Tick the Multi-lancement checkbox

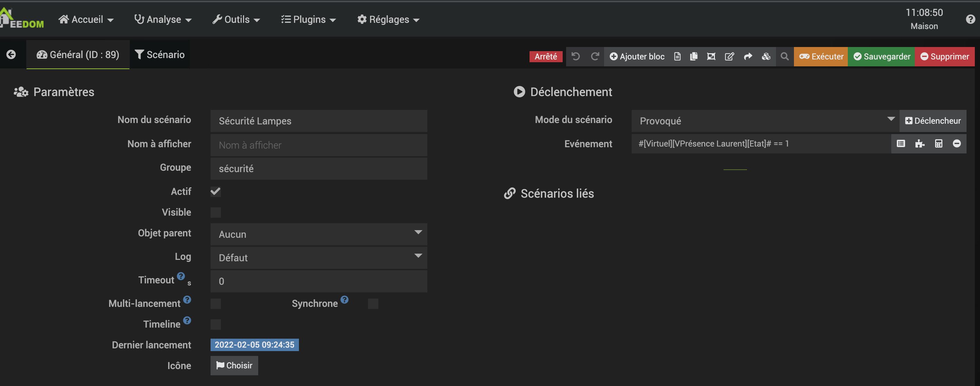click(215, 303)
